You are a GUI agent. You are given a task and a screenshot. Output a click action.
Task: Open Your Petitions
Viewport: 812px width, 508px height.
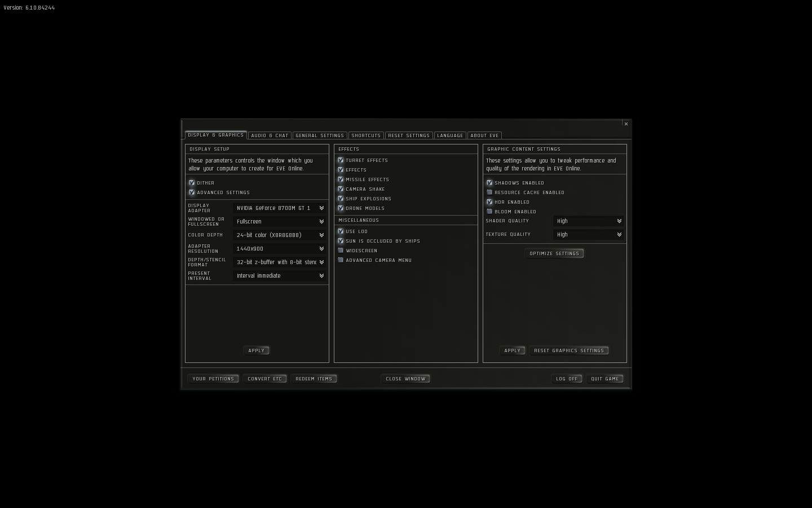[213, 379]
